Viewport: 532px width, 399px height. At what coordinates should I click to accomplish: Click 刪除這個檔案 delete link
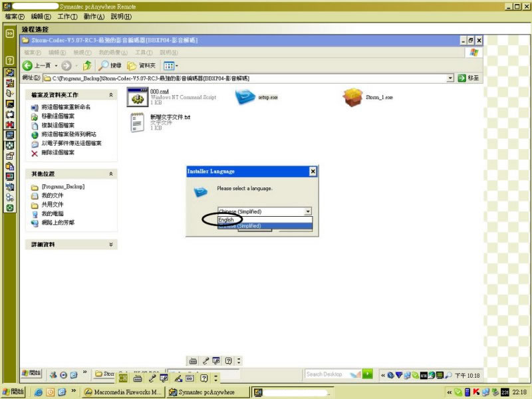point(58,152)
